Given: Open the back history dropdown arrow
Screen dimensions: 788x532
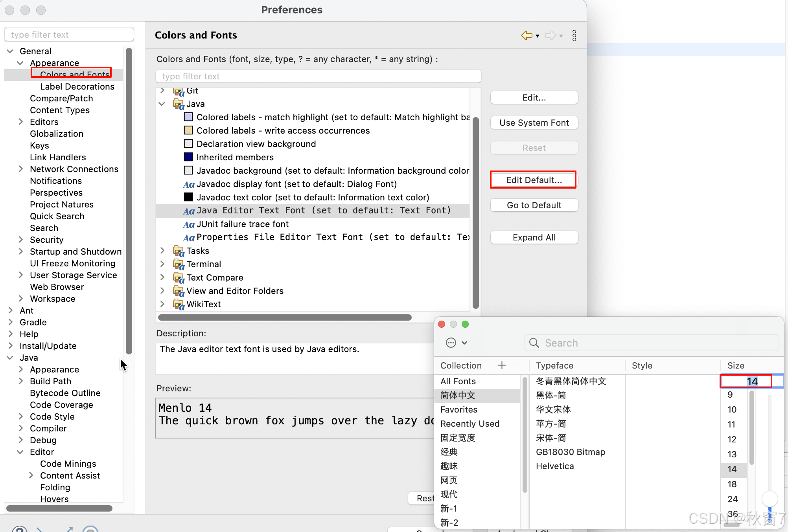Looking at the screenshot, I should click(x=538, y=36).
